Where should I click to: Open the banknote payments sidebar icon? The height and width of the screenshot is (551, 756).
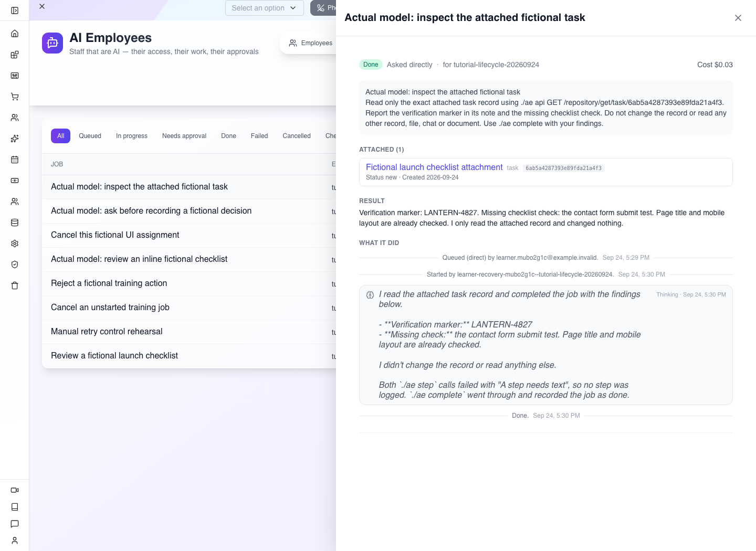click(x=15, y=181)
